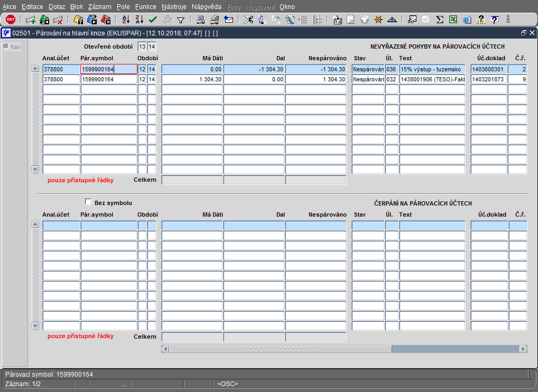
Task: Click Pár.symbol field in second row
Action: click(x=108, y=79)
